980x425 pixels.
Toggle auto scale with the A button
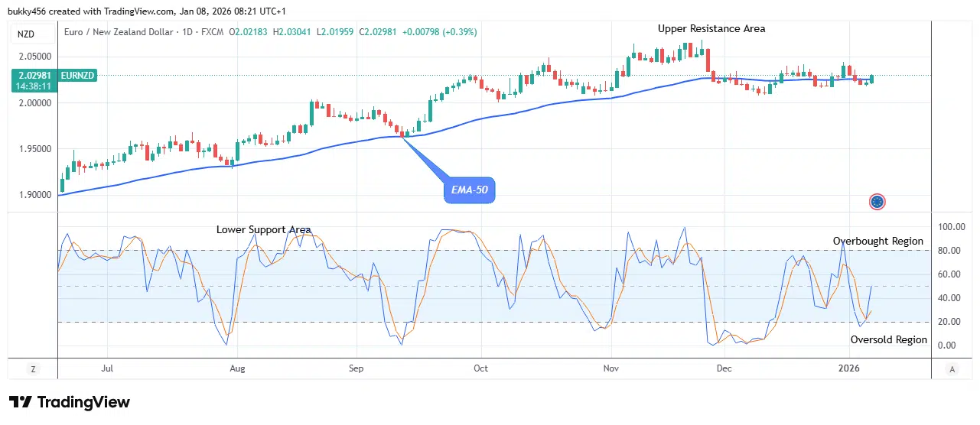tap(952, 369)
